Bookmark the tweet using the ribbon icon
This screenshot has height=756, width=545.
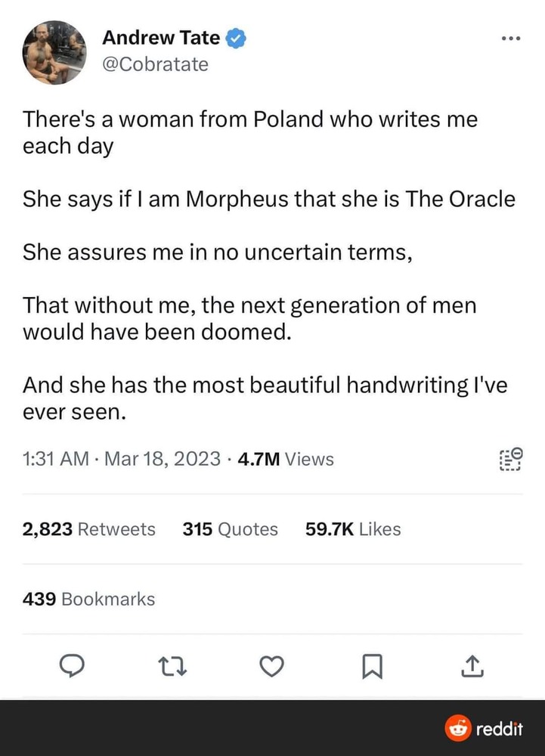click(x=371, y=665)
